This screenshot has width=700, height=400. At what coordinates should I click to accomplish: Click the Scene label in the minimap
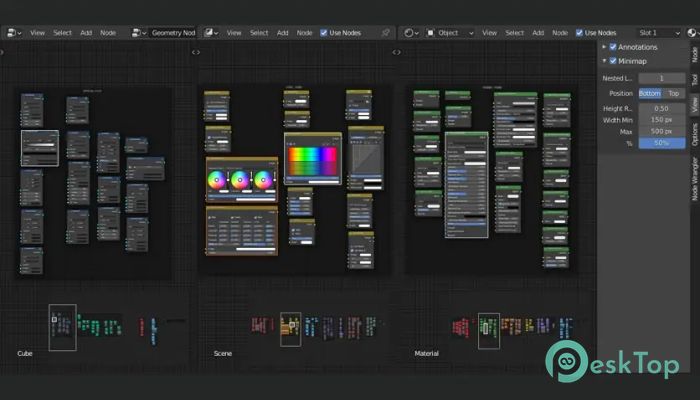coord(222,353)
